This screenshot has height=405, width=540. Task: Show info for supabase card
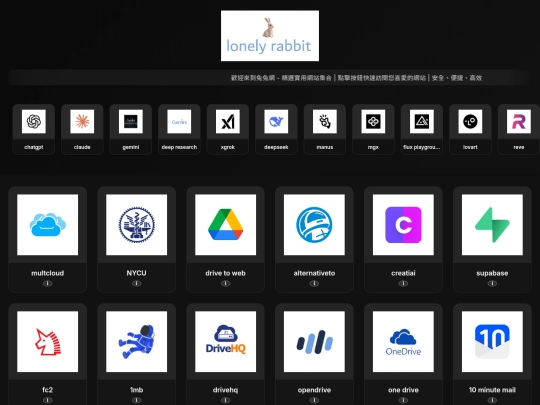[x=492, y=283]
